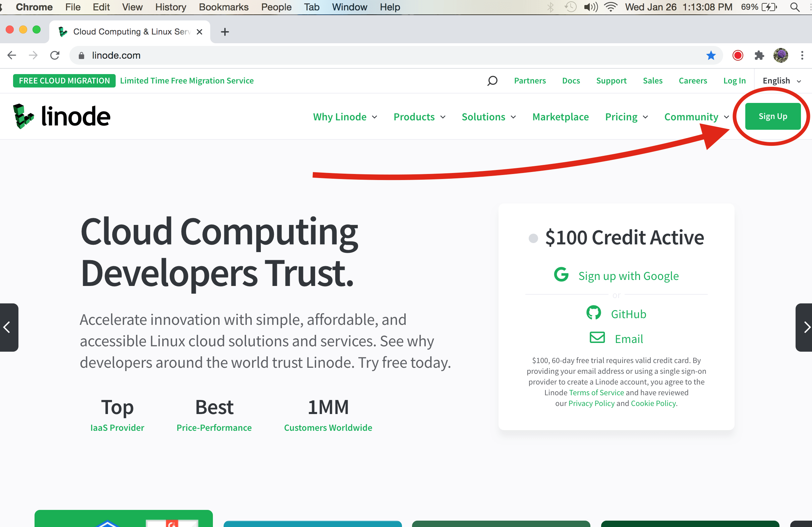
Task: View site security via the padlock icon
Action: pos(81,55)
